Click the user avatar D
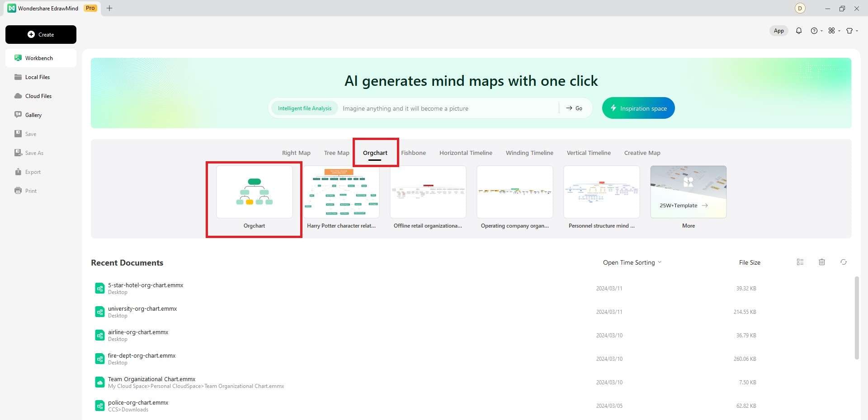The height and width of the screenshot is (420, 868). 800,8
